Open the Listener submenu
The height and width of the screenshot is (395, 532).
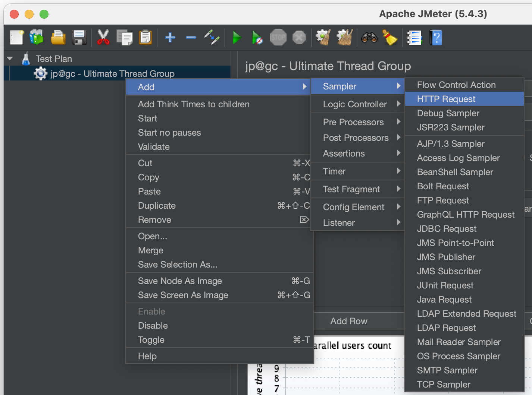coord(358,223)
